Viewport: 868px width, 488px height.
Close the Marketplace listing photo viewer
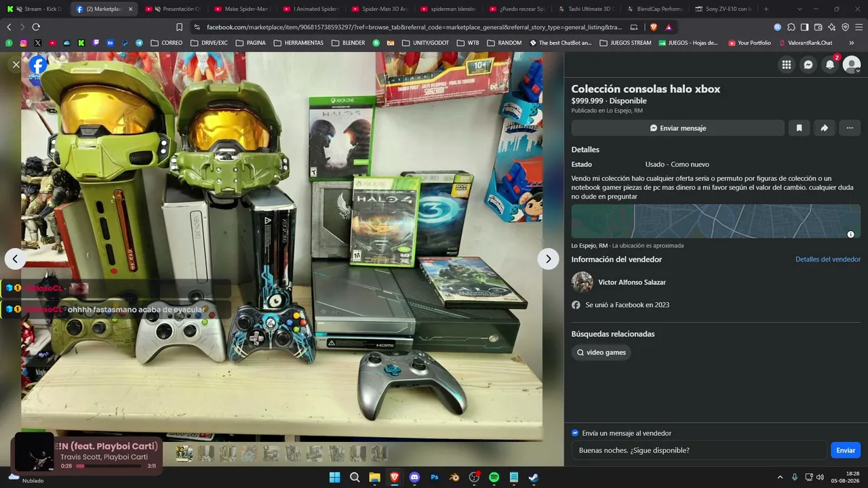[x=16, y=65]
